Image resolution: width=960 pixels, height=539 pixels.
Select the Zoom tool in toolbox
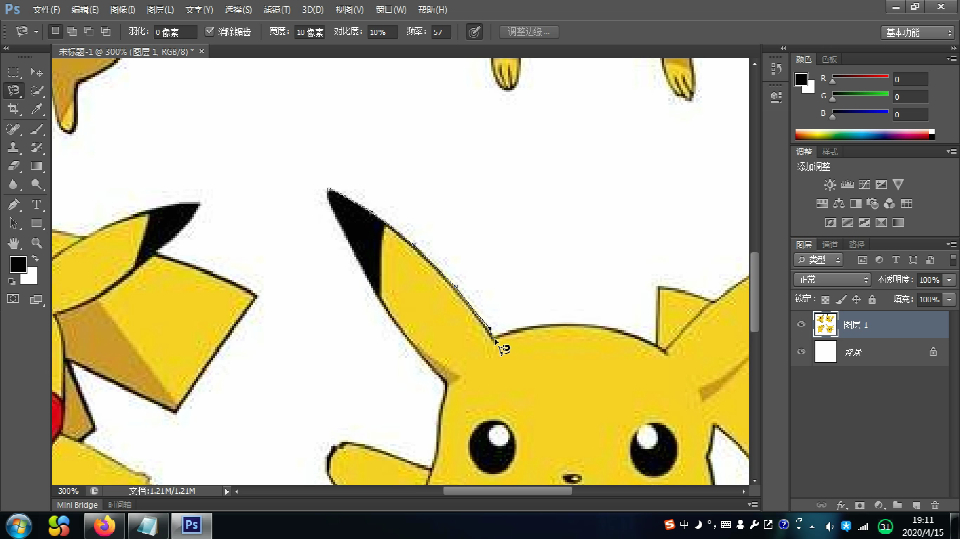click(x=37, y=243)
